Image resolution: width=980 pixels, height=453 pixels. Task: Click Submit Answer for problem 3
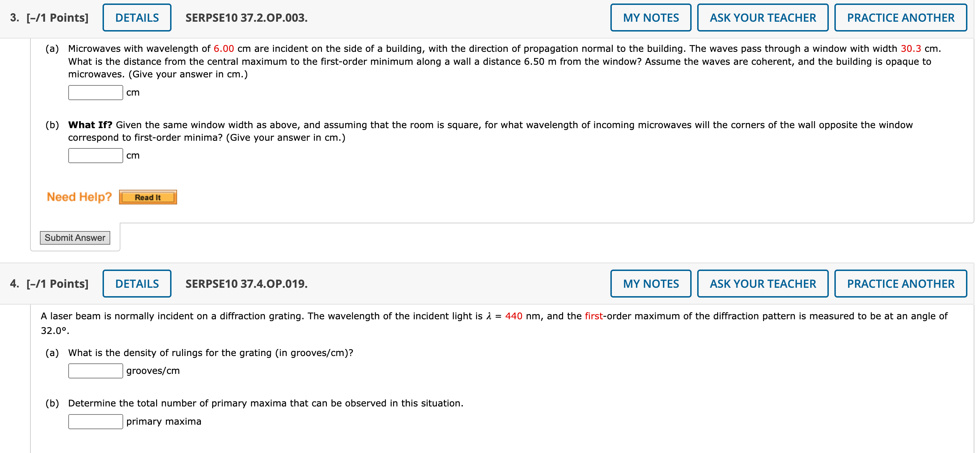[x=75, y=238]
